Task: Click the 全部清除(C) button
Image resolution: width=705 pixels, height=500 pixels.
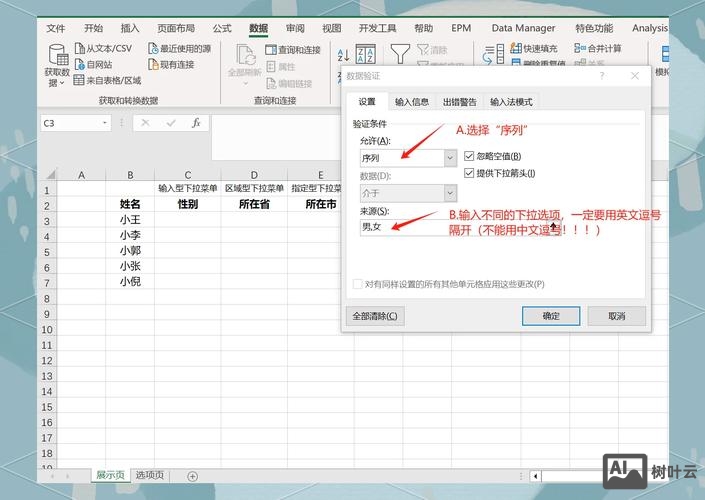Action: 375,316
